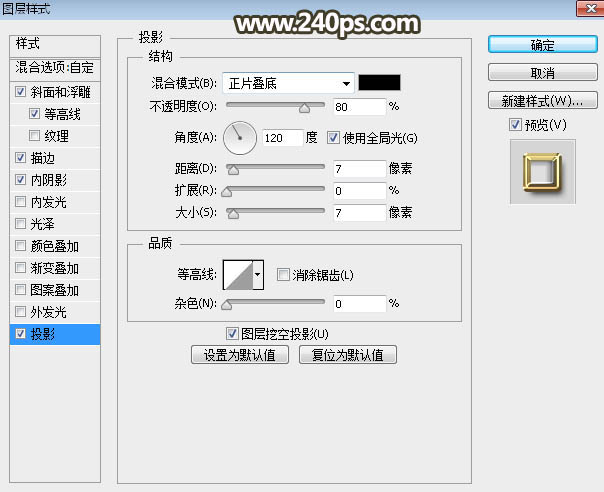Click the 杂色 noise slider handle

pyautogui.click(x=226, y=305)
